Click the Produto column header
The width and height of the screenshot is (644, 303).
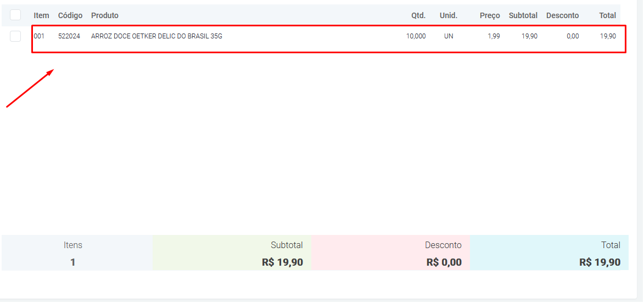[x=105, y=15]
